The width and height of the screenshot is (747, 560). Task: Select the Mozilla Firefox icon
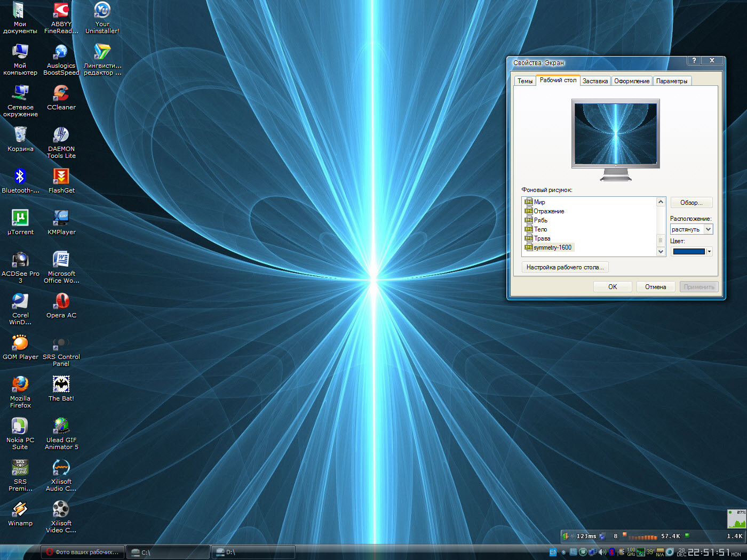point(20,393)
